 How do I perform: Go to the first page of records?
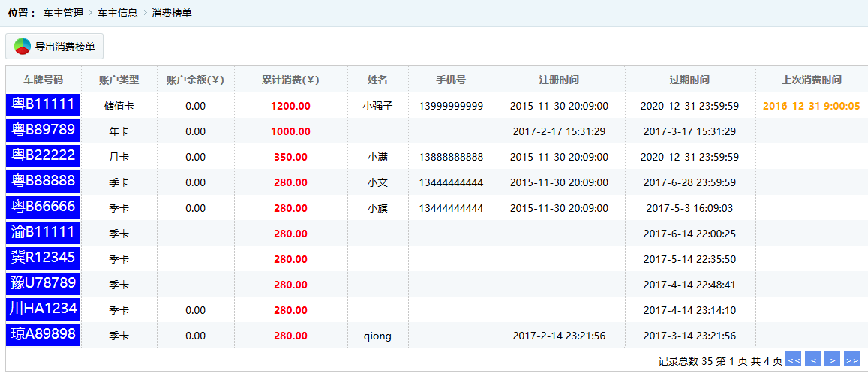tap(793, 360)
